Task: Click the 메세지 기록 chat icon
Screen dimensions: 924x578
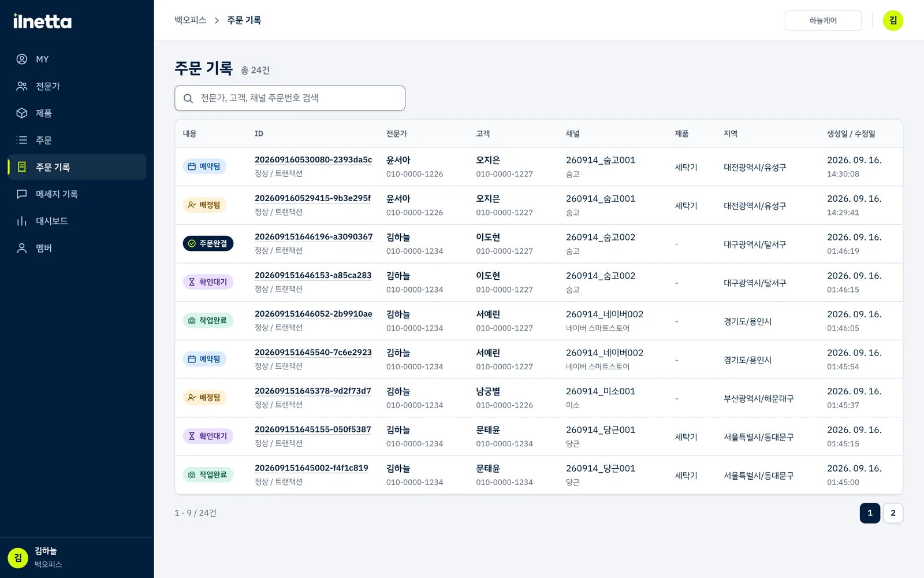Action: [x=22, y=194]
